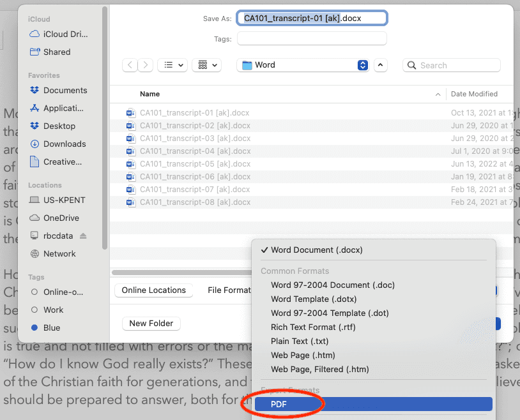The image size is (520, 420).
Task: Select CA101_transcript-05 [ak].docx file
Action: point(312,164)
